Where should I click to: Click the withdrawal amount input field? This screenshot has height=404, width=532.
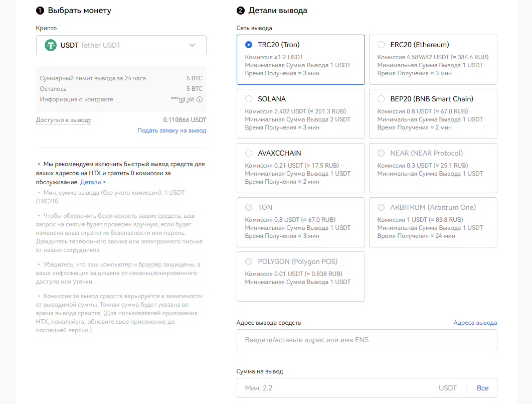point(336,388)
